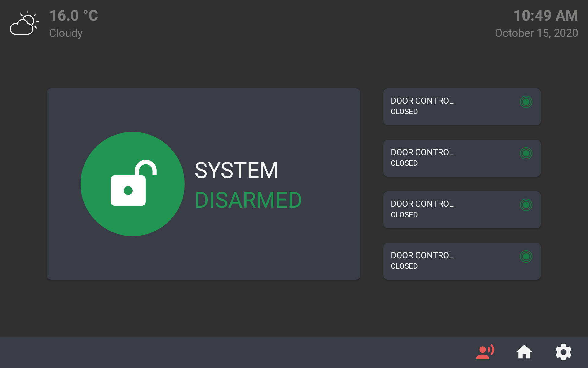The image size is (588, 368).
Task: Select the Cloudy condition label
Action: tap(66, 33)
